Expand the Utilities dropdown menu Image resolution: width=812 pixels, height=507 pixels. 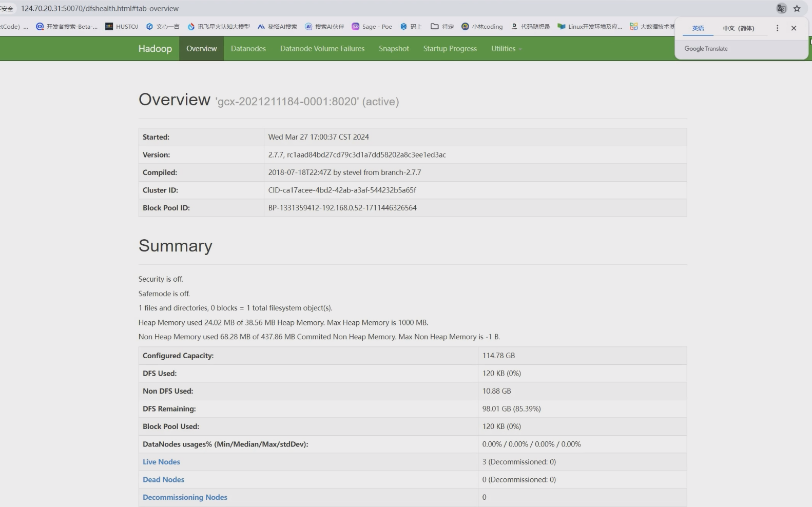(x=506, y=49)
